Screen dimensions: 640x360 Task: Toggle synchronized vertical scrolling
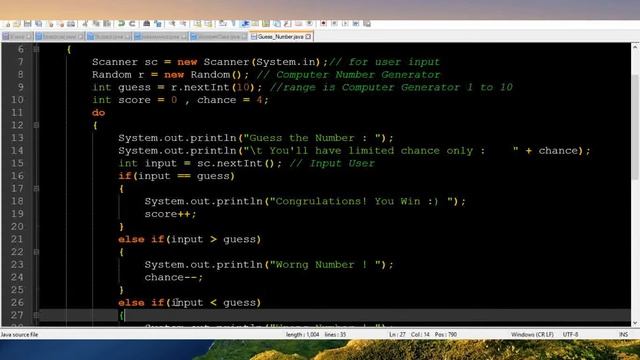pyautogui.click(x=197, y=24)
